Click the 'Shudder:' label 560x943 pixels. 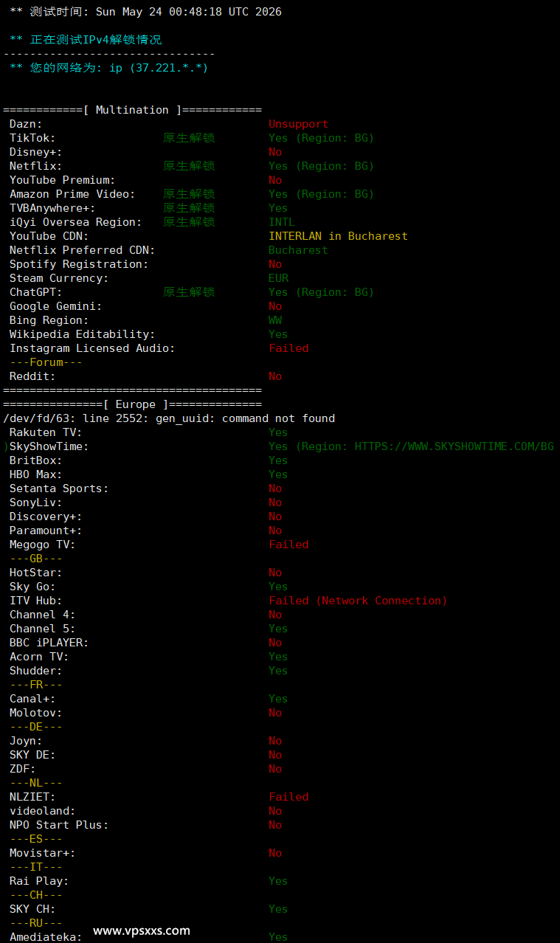(x=36, y=671)
